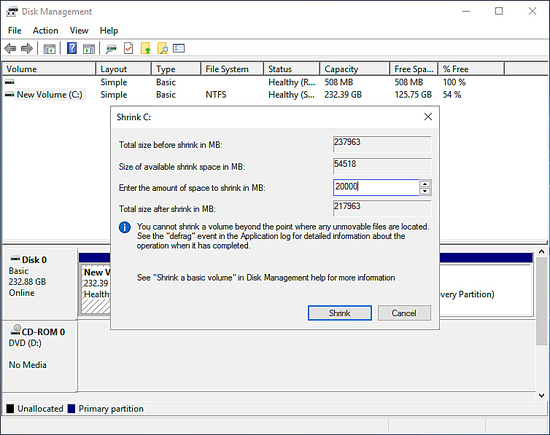Click the Cancel button in dialog

click(404, 313)
